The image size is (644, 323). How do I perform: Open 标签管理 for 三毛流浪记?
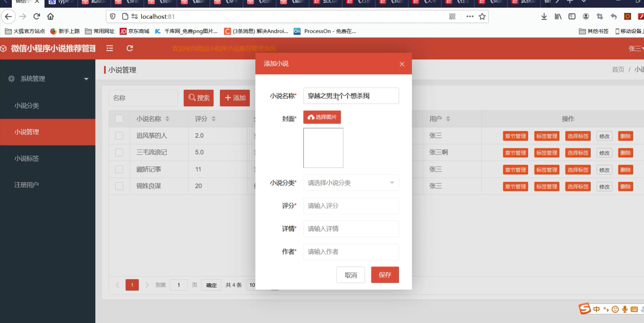(547, 153)
